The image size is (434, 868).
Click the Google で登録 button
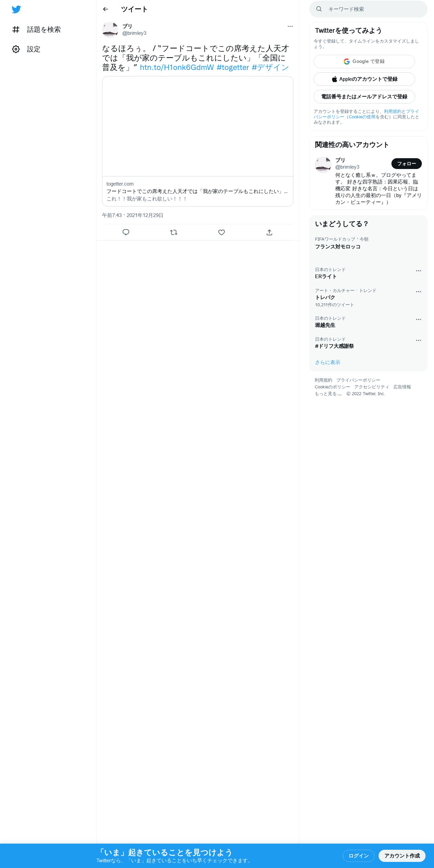[364, 62]
